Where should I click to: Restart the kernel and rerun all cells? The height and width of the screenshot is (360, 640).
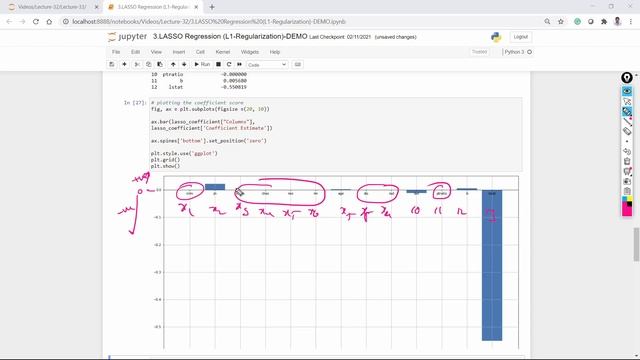click(239, 64)
